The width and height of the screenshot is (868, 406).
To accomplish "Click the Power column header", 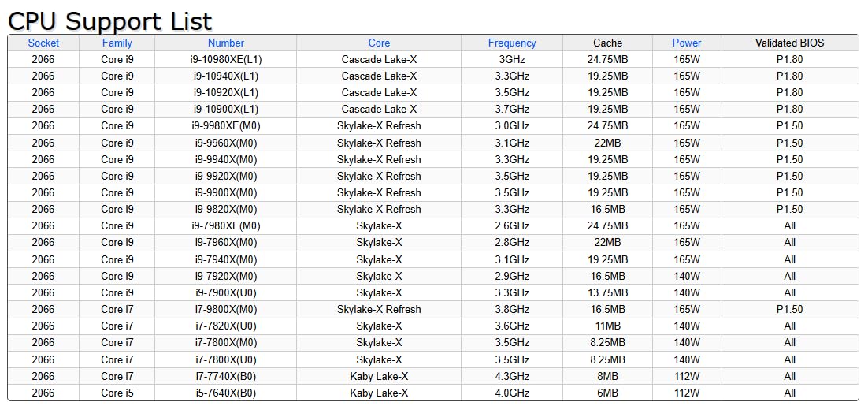I will pyautogui.click(x=687, y=43).
